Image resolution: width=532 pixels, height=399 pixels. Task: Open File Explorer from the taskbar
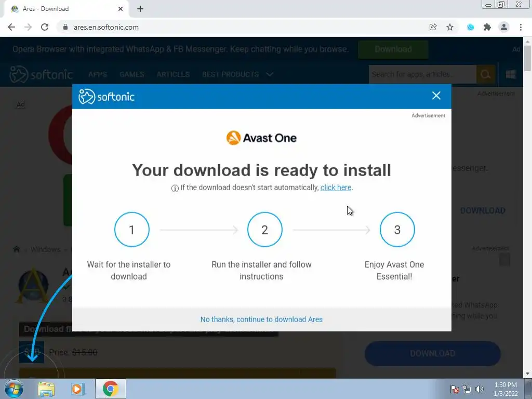(46, 389)
